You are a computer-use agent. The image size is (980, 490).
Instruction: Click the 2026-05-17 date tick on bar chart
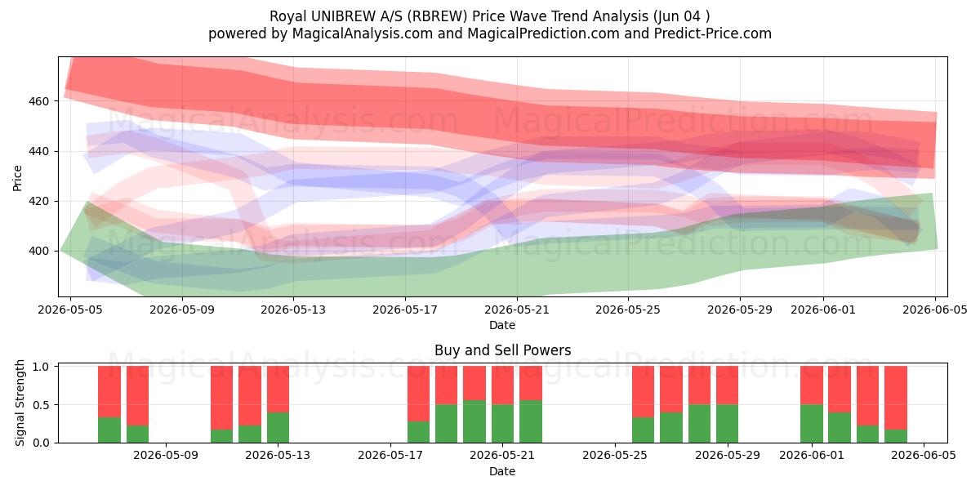(390, 456)
